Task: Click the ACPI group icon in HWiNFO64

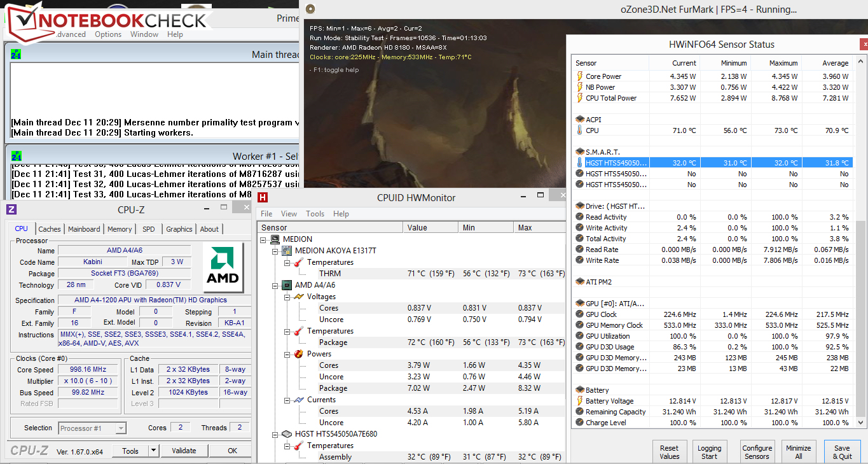Action: point(579,120)
